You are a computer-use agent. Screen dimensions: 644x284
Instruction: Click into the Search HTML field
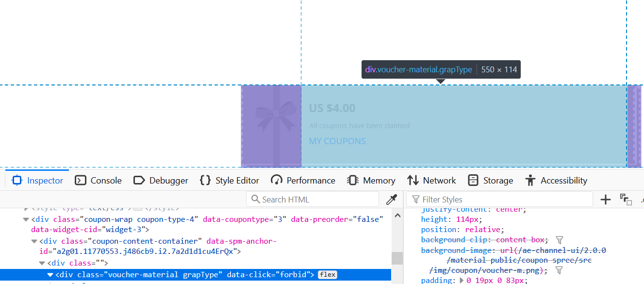[313, 200]
